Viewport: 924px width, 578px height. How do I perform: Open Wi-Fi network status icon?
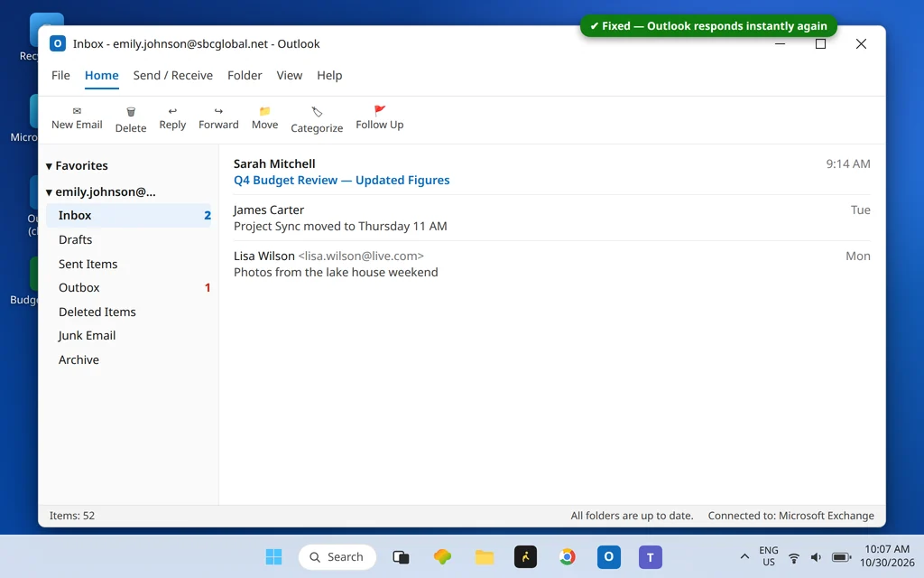click(x=794, y=557)
